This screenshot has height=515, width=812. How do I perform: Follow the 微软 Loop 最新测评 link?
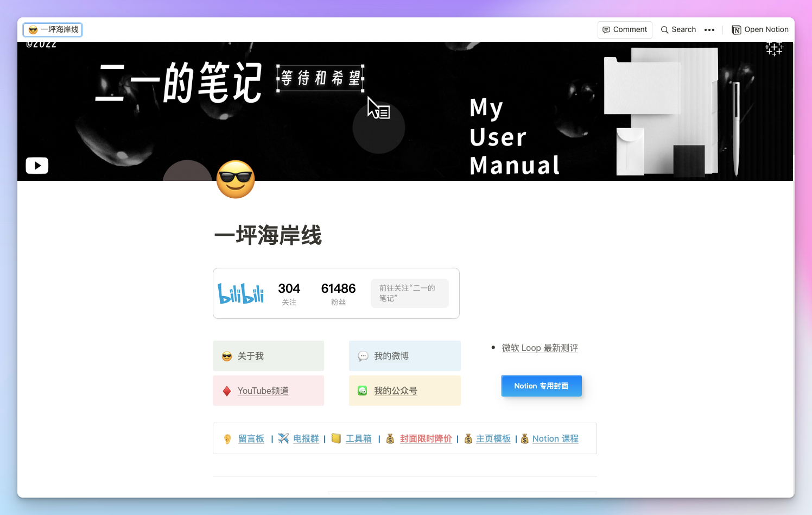540,348
